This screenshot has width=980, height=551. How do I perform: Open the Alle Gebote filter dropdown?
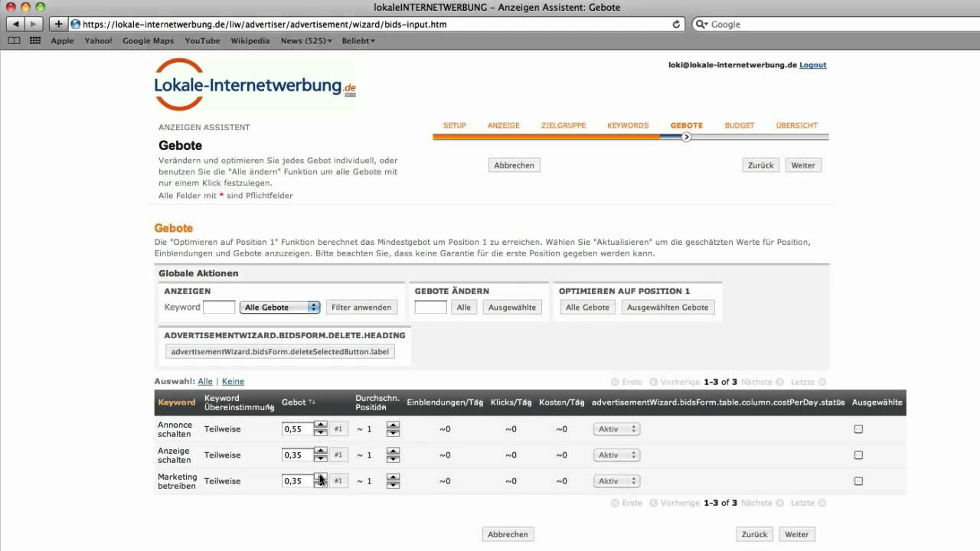click(x=279, y=308)
